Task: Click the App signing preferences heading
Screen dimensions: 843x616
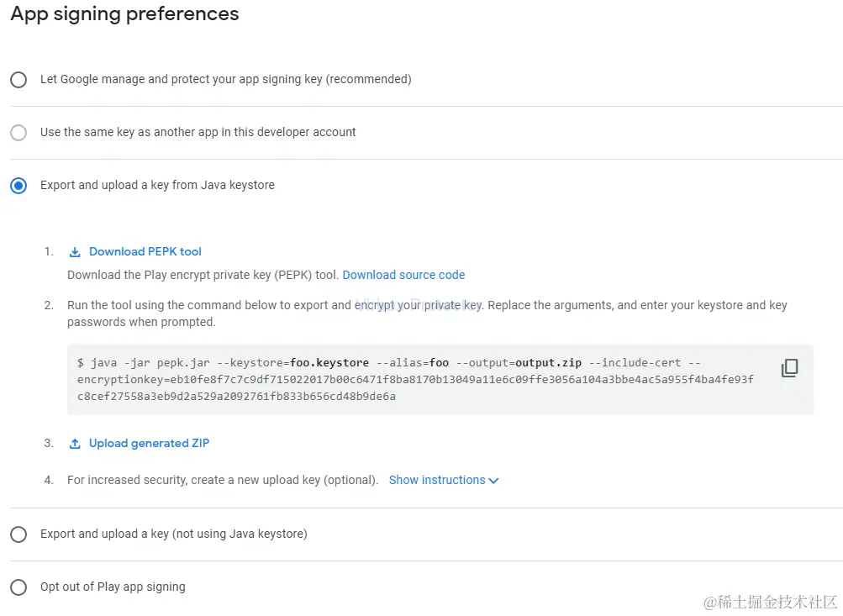Action: tap(124, 14)
